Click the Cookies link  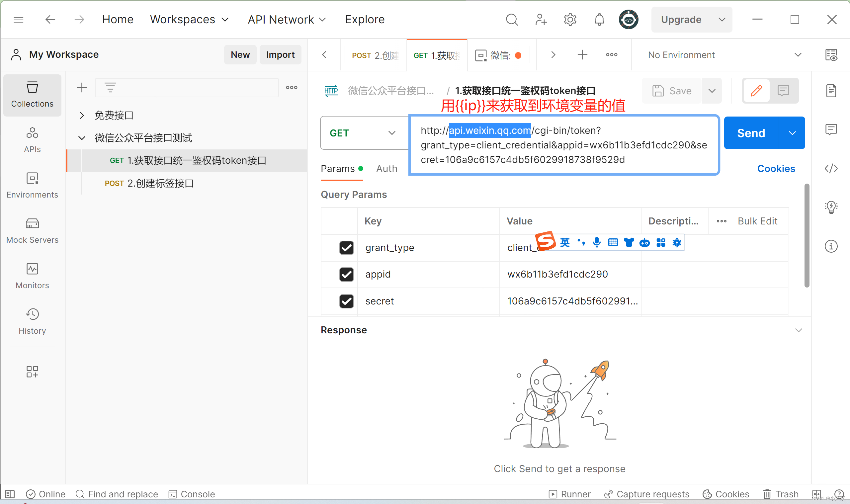(x=776, y=169)
